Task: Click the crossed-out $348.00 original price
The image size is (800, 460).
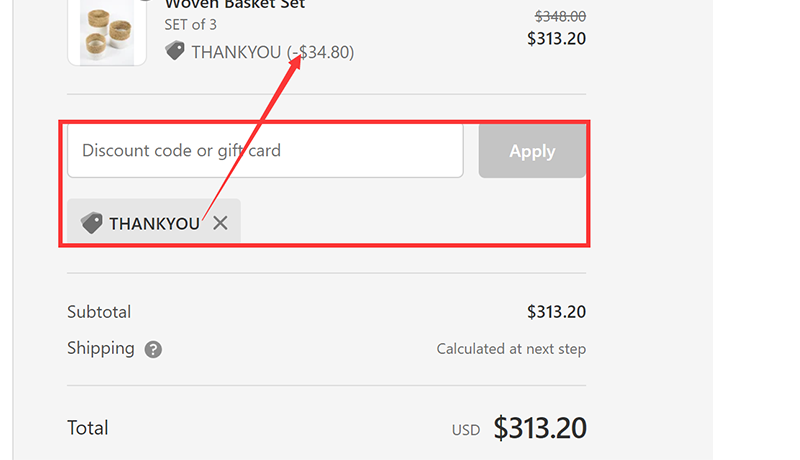Action: point(560,16)
